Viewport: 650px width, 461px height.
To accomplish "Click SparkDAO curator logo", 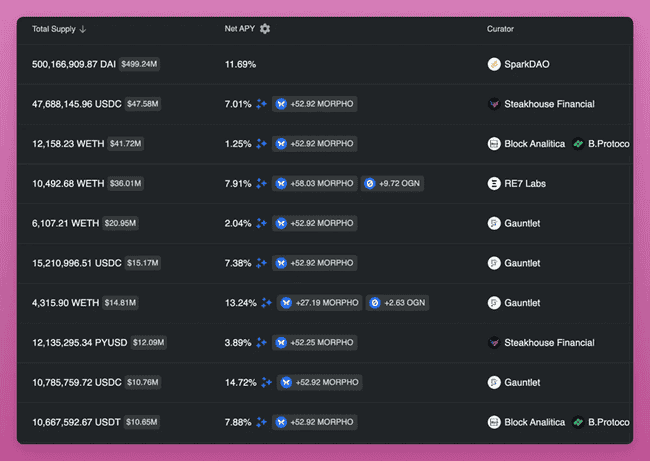I will coord(494,64).
